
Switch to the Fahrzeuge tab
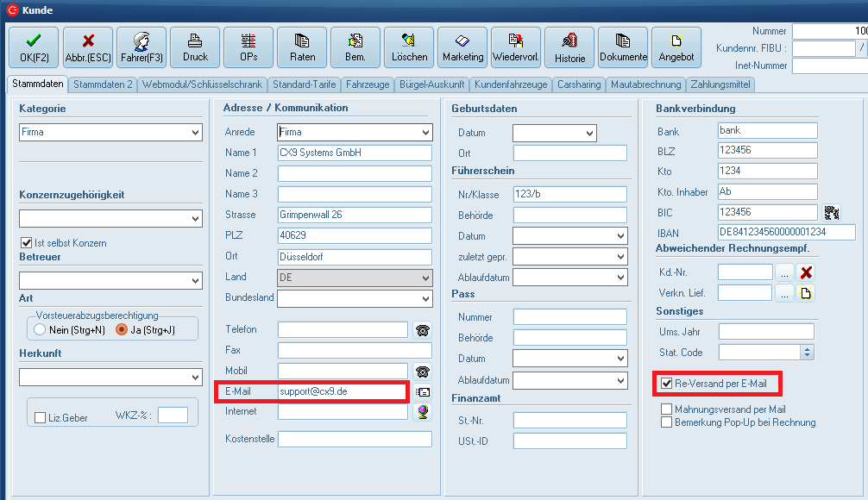point(368,84)
